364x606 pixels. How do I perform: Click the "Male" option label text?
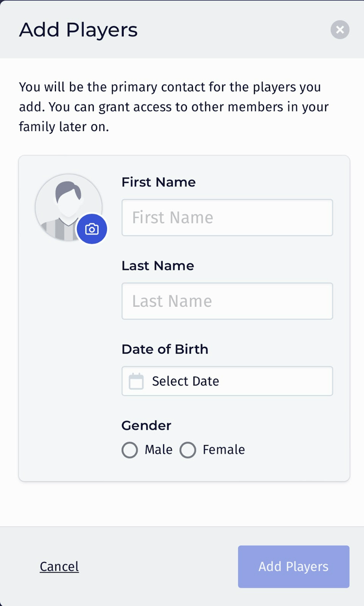tap(159, 450)
